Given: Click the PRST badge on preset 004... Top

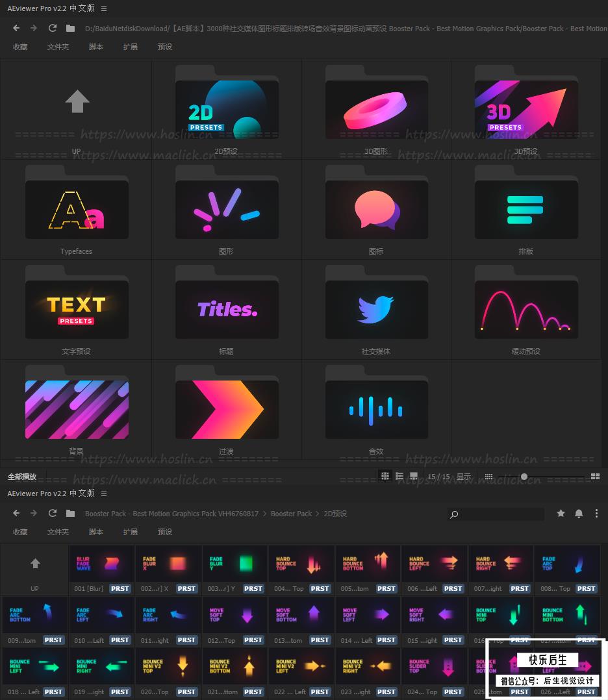Looking at the screenshot, I should tap(320, 588).
